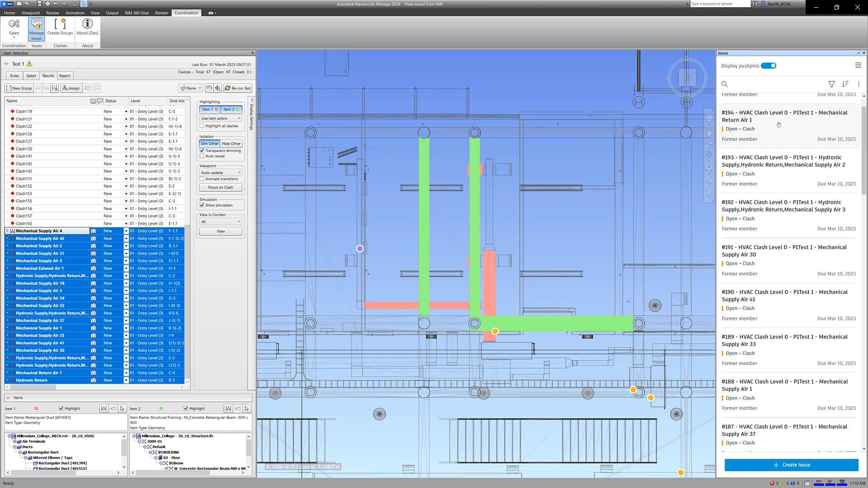Open the Auto-update viewpoint dropdown
This screenshot has height=488, width=868.
tap(221, 173)
